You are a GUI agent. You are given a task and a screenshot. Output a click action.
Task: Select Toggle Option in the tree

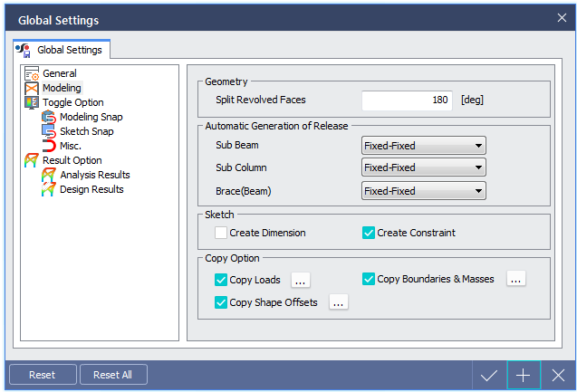point(72,102)
